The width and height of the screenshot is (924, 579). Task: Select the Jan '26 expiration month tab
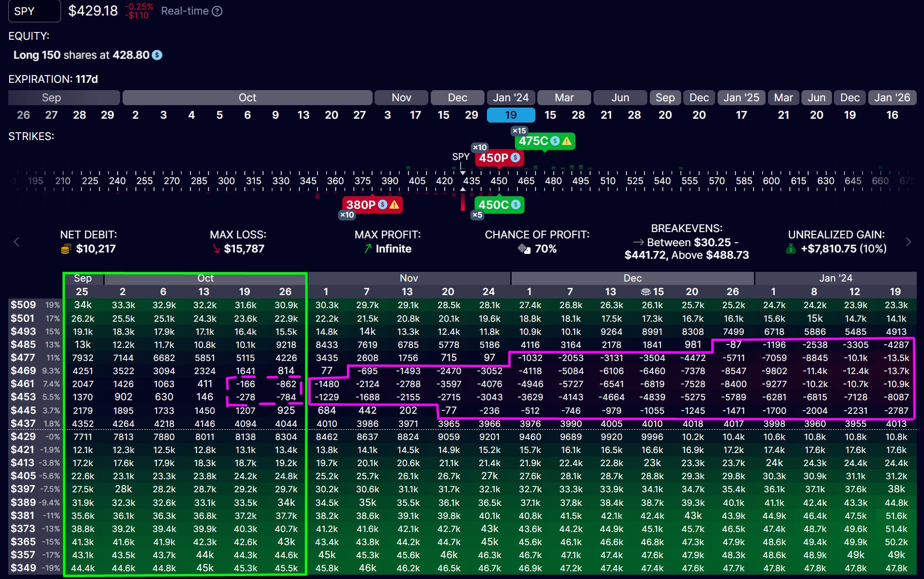coord(892,97)
